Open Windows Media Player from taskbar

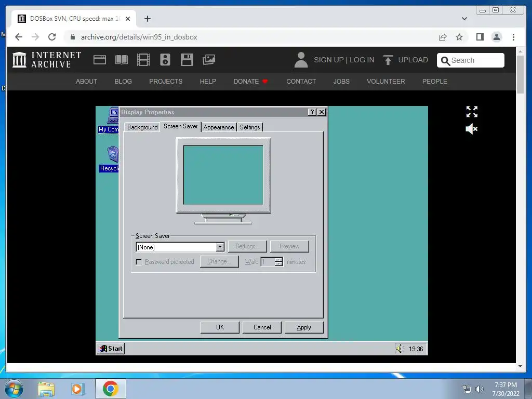[77, 389]
